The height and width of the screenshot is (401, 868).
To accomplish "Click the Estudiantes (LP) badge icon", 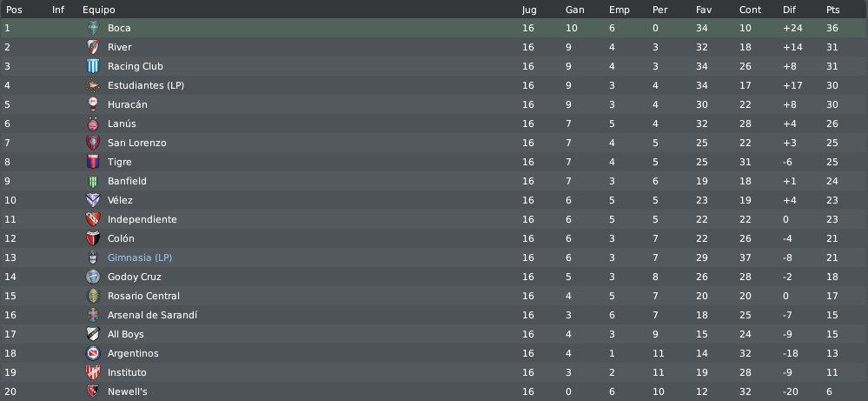I will point(93,85).
